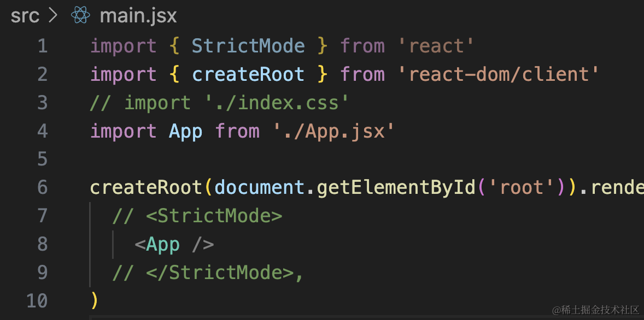The width and height of the screenshot is (644, 320).
Task: Select main.jsx in the breadcrumb
Action: coord(138,16)
